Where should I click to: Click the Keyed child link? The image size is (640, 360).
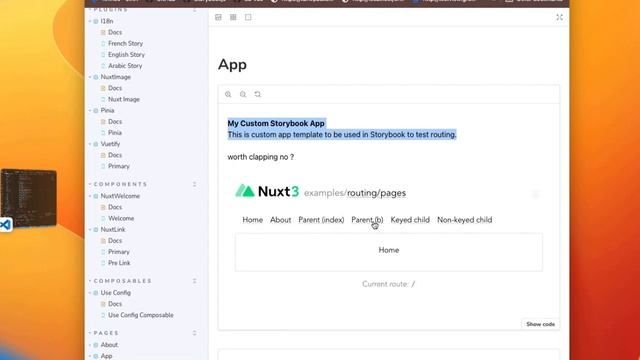pos(410,220)
